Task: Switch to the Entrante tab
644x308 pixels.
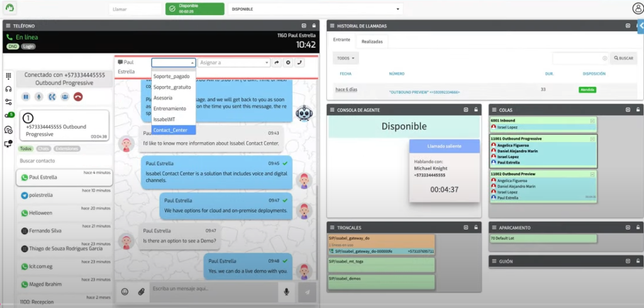Action: pyautogui.click(x=341, y=40)
